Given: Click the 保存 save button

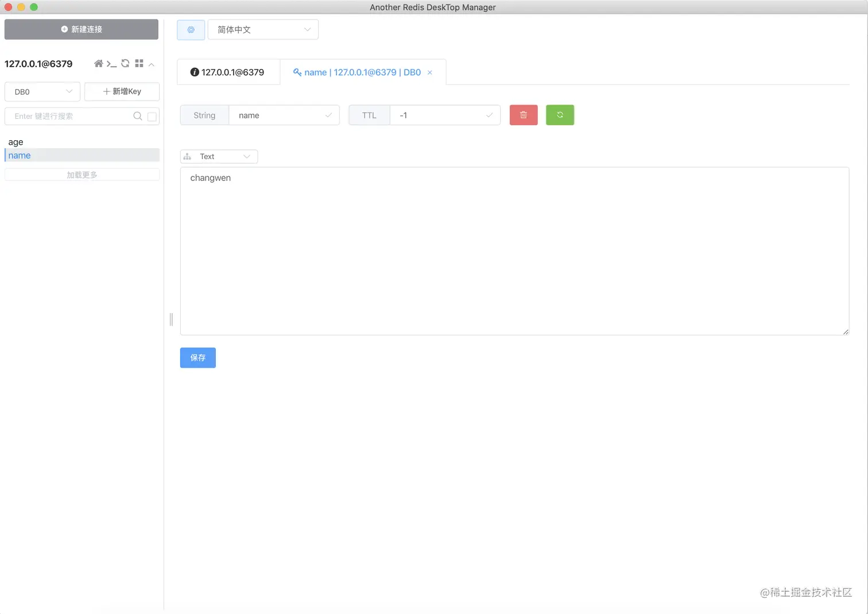Looking at the screenshot, I should (198, 358).
